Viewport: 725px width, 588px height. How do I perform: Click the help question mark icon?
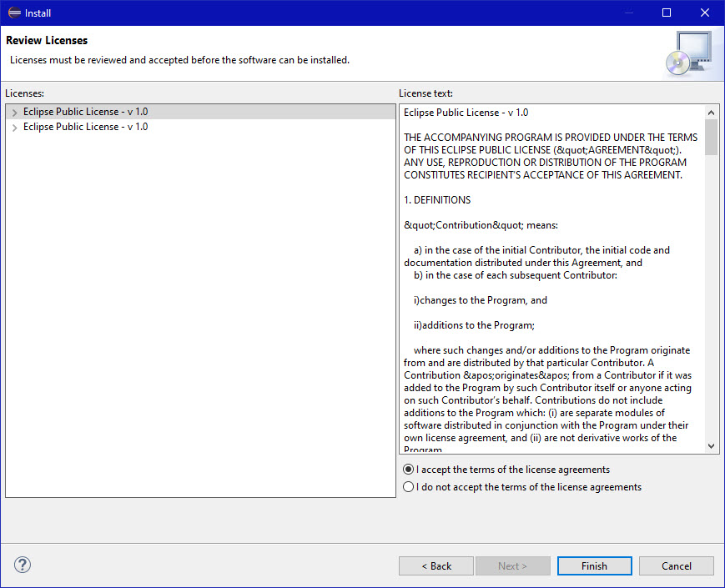[23, 565]
